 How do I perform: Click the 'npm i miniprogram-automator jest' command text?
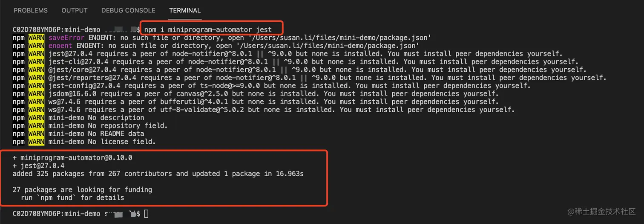pyautogui.click(x=207, y=29)
